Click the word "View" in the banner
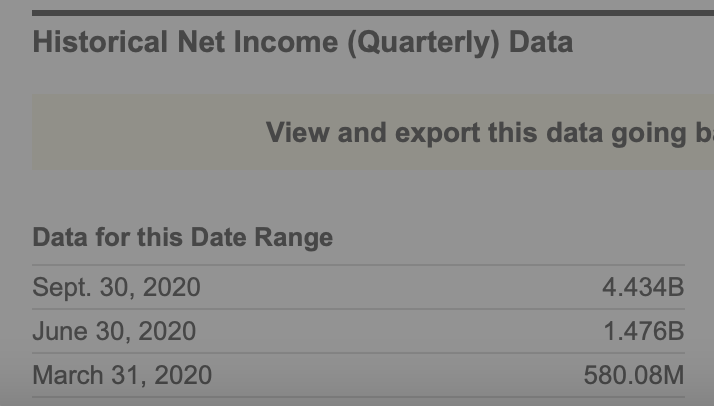Screen dimensions: 714x406 click(x=298, y=133)
